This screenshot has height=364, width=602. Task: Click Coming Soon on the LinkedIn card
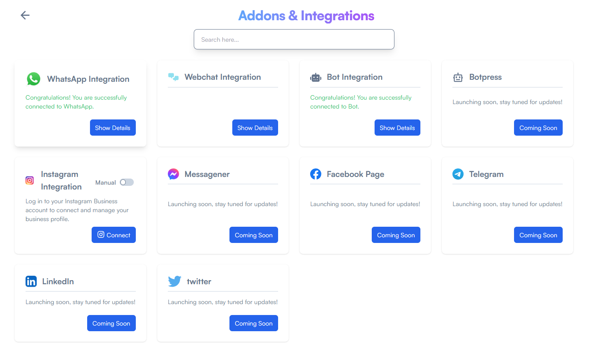(111, 323)
